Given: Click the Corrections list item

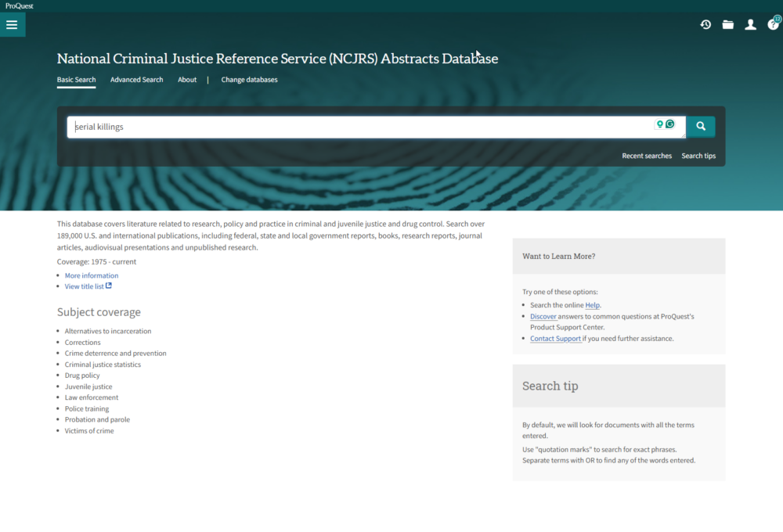Looking at the screenshot, I should coord(82,343).
